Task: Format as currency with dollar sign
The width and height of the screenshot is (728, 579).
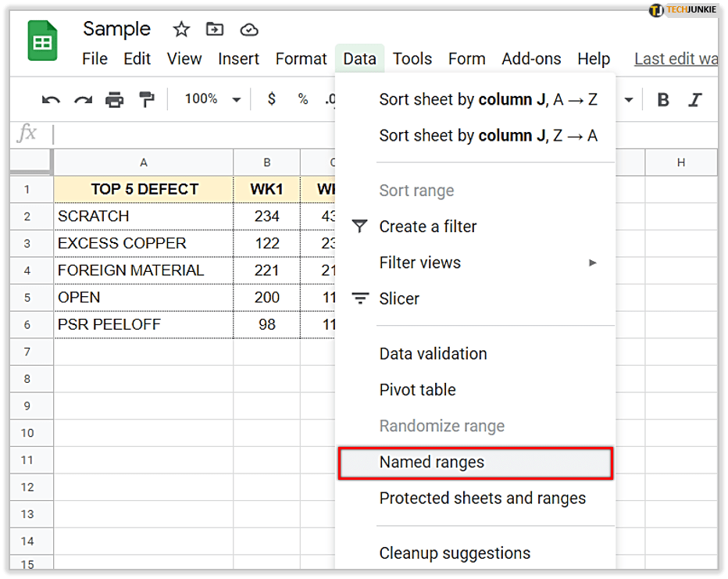Action: 271,99
